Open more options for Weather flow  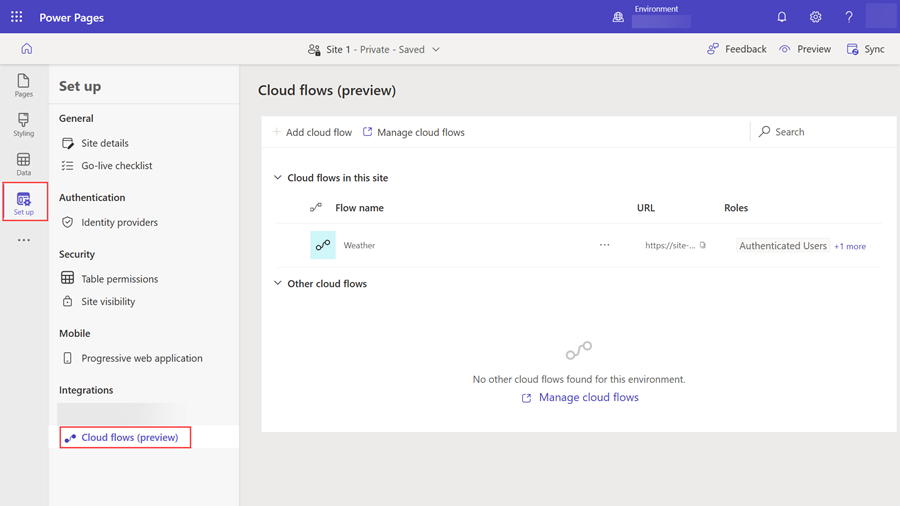pos(604,245)
